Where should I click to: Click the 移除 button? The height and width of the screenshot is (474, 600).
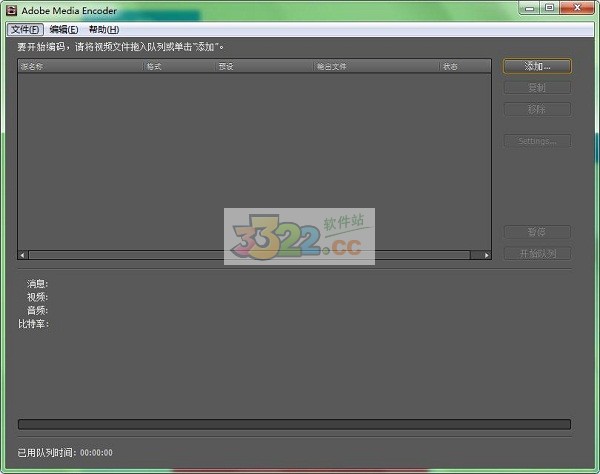pos(537,109)
